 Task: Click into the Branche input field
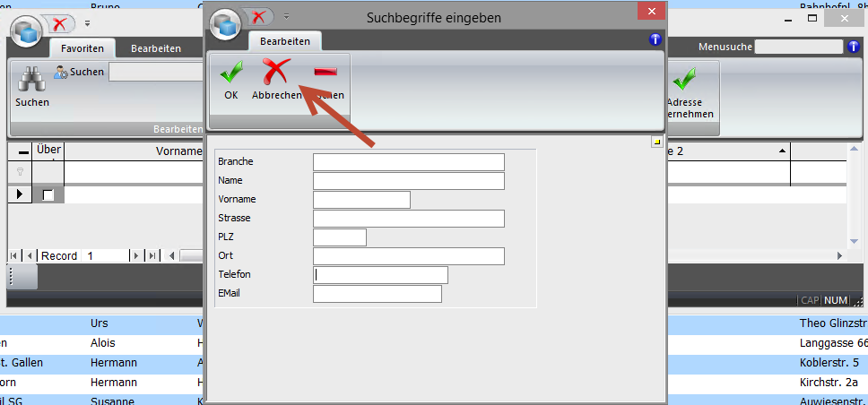coord(408,162)
